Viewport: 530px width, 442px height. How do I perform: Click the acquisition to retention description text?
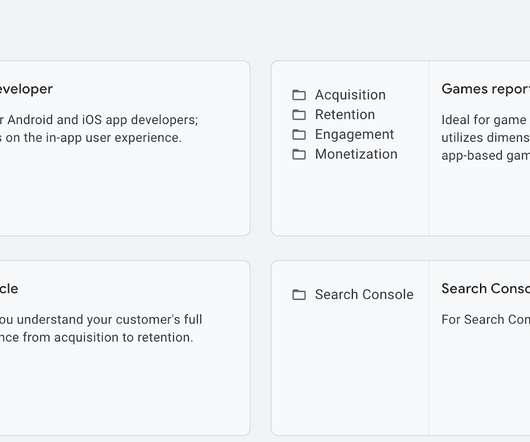pyautogui.click(x=101, y=328)
